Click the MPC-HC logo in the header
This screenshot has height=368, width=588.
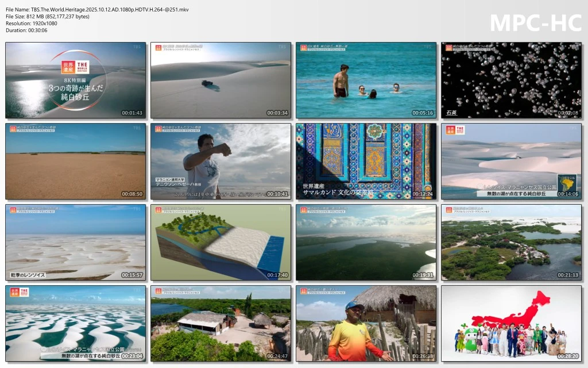pyautogui.click(x=535, y=23)
